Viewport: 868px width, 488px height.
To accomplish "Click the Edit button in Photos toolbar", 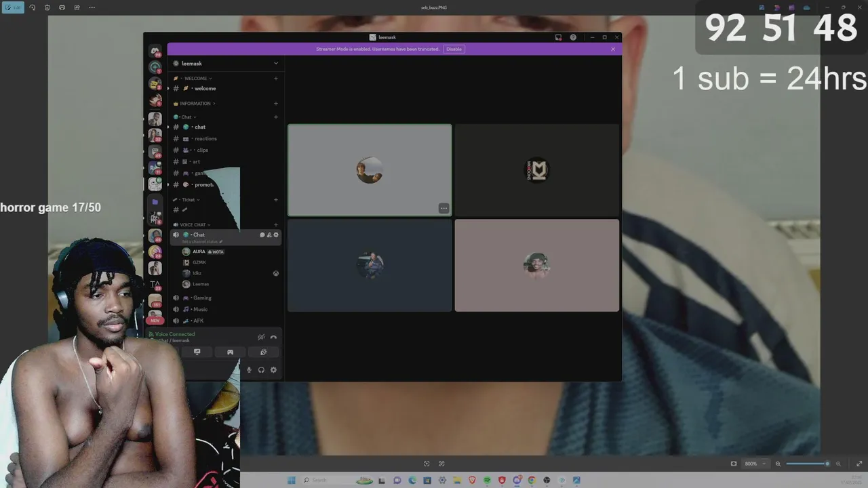I will point(13,7).
